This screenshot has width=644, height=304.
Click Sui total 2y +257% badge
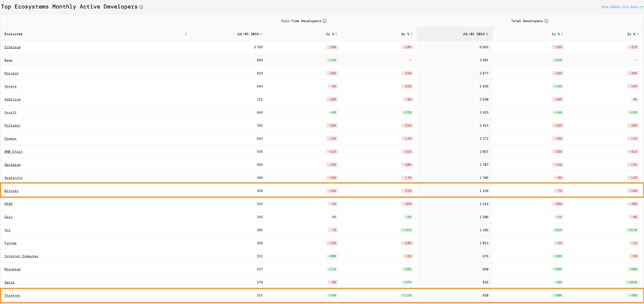(x=631, y=230)
